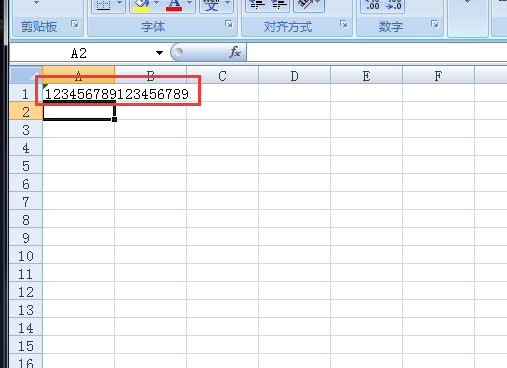This screenshot has height=368, width=507.
Task: Select row 12 header
Action: (x=26, y=291)
